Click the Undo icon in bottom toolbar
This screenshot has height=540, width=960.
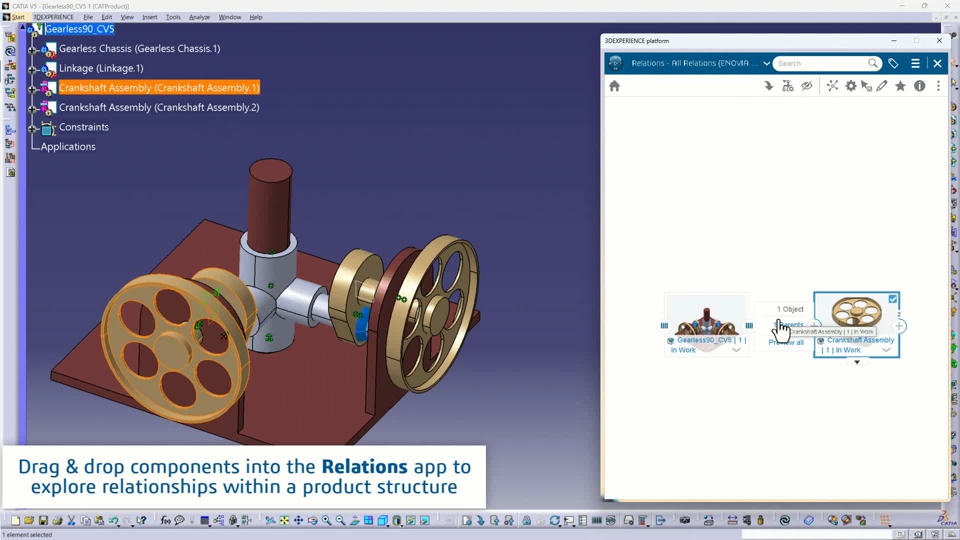tap(113, 520)
